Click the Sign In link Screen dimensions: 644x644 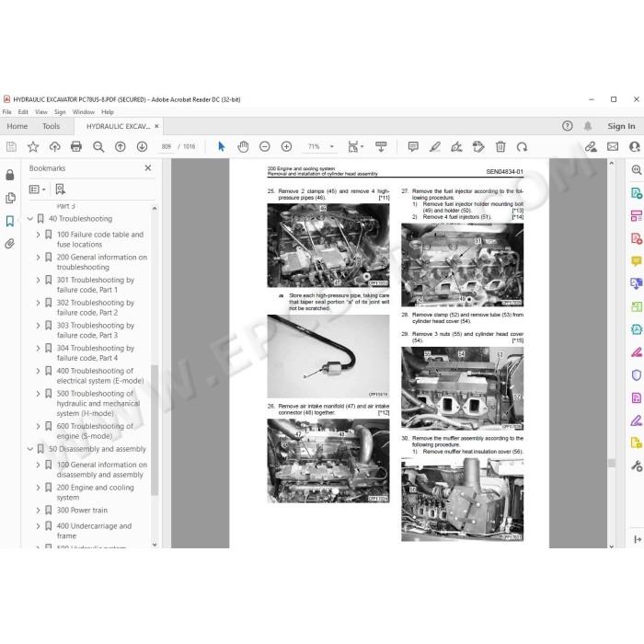coord(621,126)
